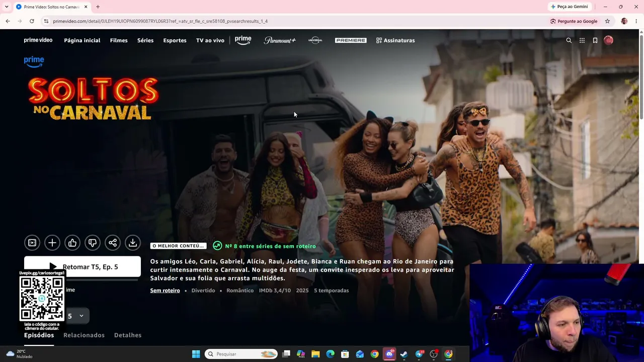This screenshot has width=644, height=362.
Task: Click the thumbs down dislike icon
Action: 93,243
